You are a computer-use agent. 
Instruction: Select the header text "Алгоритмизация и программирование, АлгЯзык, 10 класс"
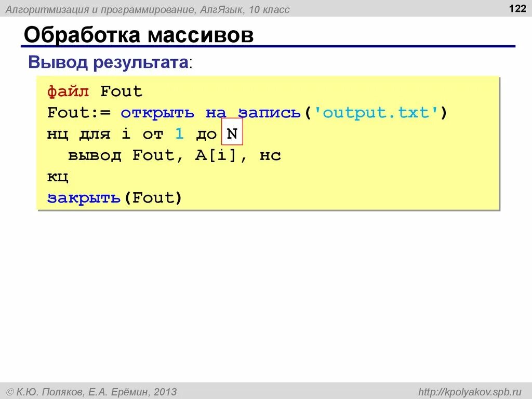(148, 9)
